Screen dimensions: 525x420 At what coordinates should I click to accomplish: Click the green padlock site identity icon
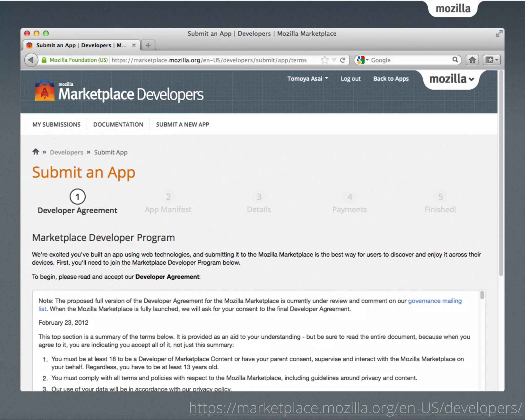(x=44, y=60)
